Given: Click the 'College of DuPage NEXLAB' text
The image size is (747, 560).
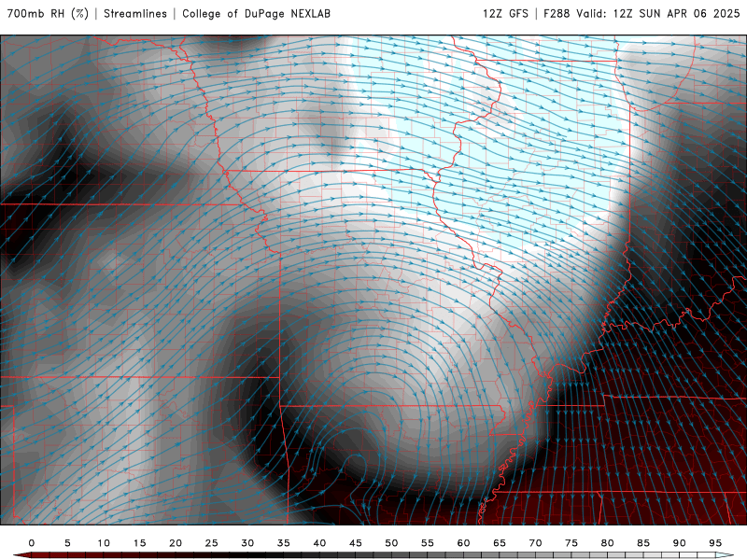Looking at the screenshot, I should click(256, 13).
